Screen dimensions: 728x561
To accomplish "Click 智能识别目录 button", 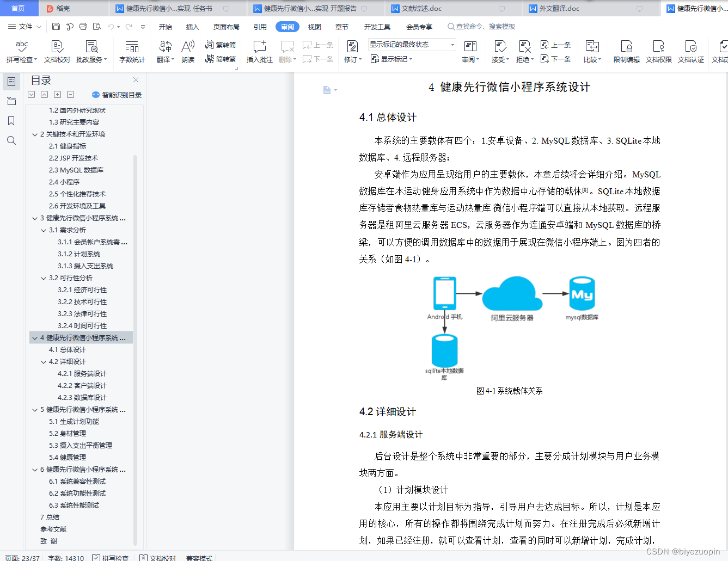I will [x=117, y=95].
